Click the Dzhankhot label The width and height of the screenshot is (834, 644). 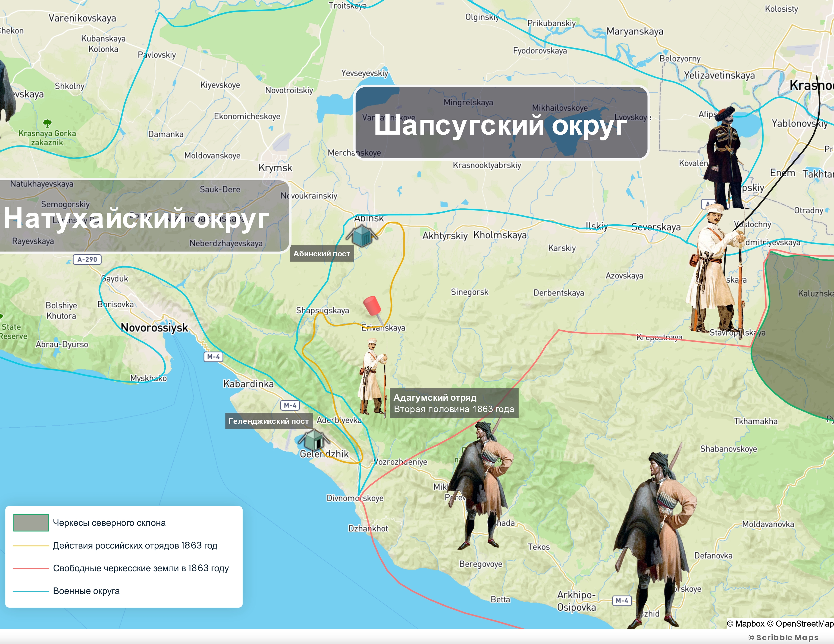click(368, 528)
